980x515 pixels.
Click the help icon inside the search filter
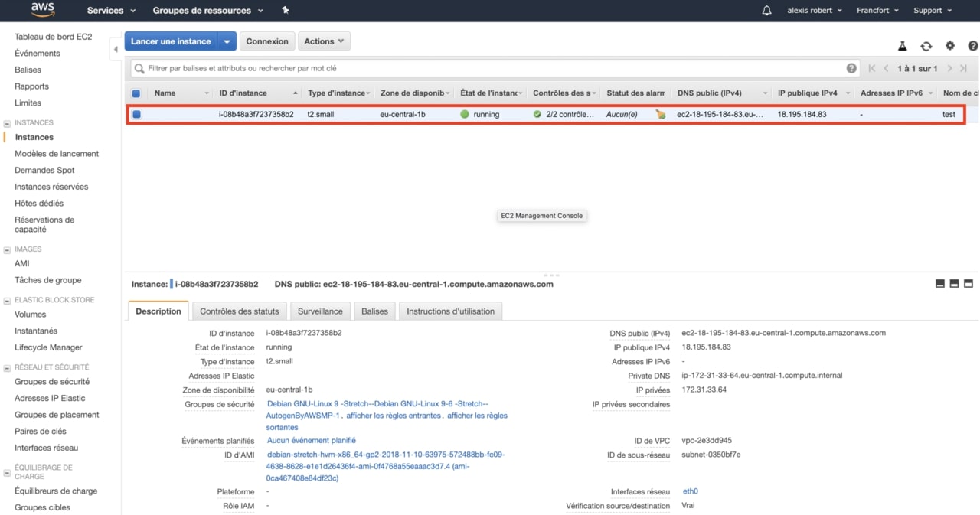(x=851, y=68)
